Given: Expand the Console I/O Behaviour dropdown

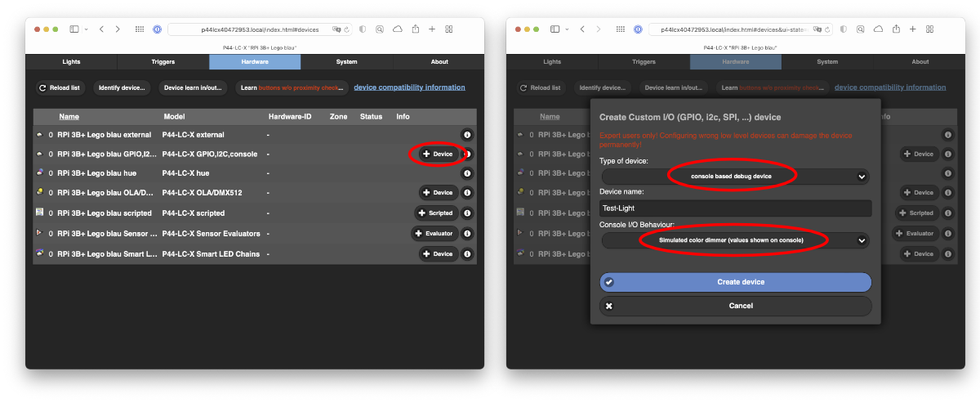Looking at the screenshot, I should [x=735, y=240].
